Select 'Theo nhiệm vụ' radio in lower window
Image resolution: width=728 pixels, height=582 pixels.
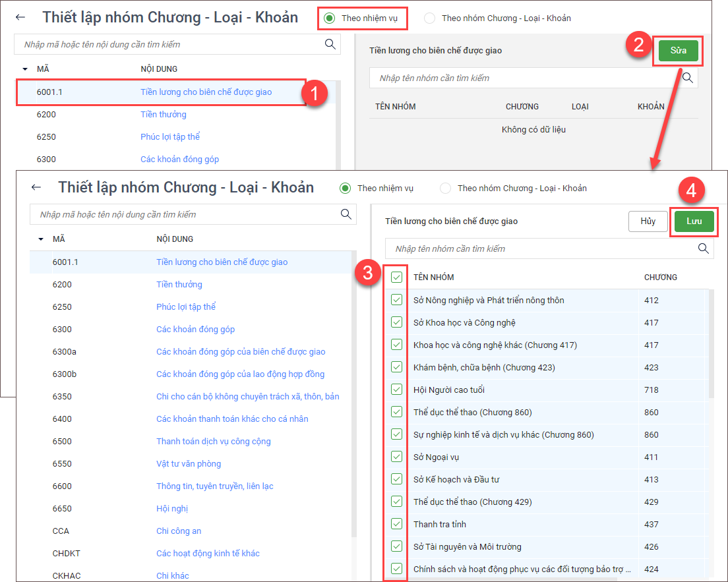(x=345, y=189)
